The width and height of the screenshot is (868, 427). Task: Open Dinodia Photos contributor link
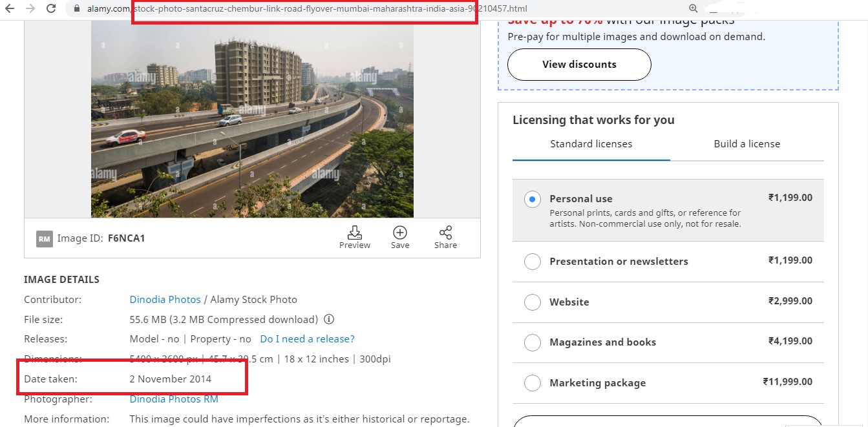(165, 300)
